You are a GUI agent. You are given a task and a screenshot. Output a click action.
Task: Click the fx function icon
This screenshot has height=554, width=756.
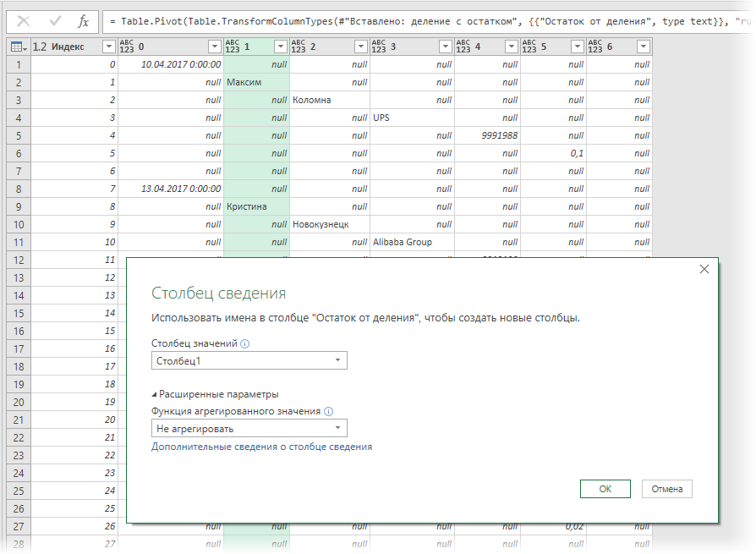[84, 21]
